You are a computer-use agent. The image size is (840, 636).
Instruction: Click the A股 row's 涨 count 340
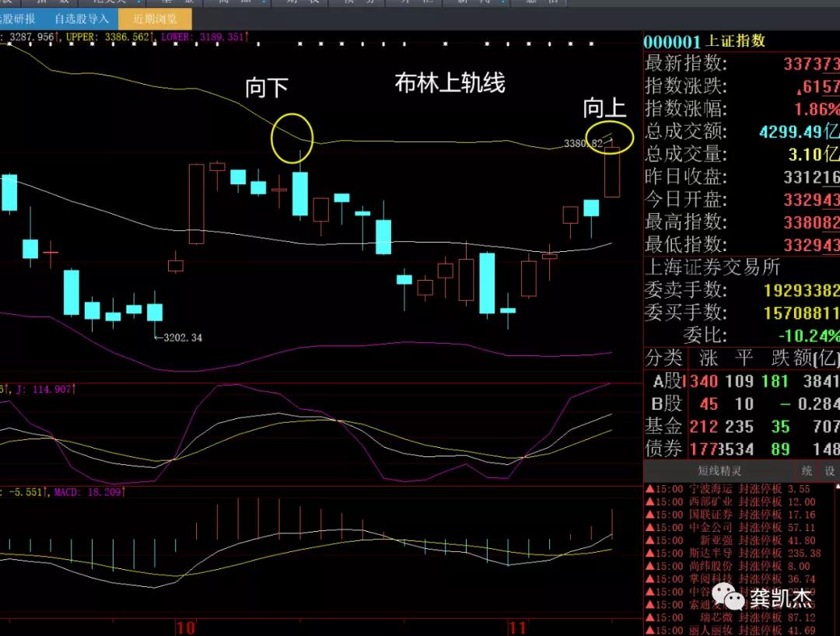703,381
